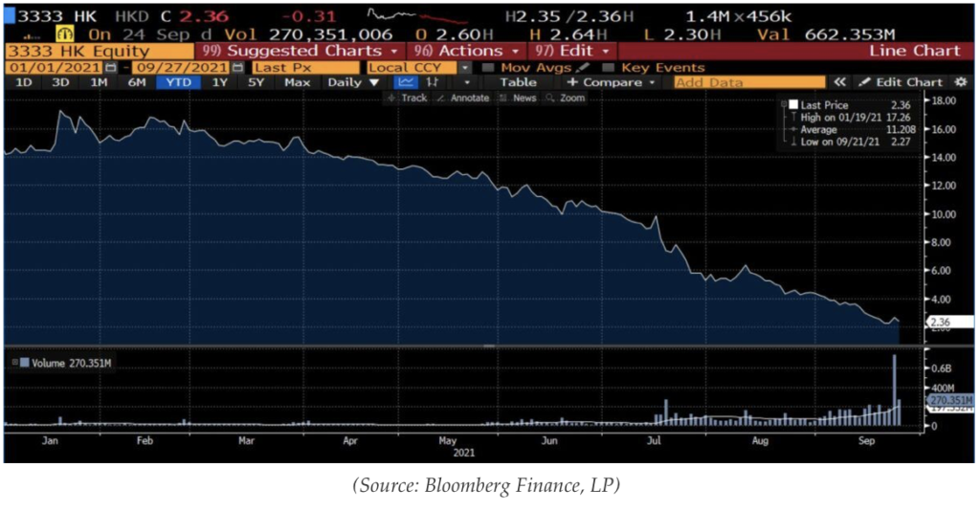980x512 pixels.
Task: Collapse panel with double chevron icon
Action: click(x=840, y=82)
